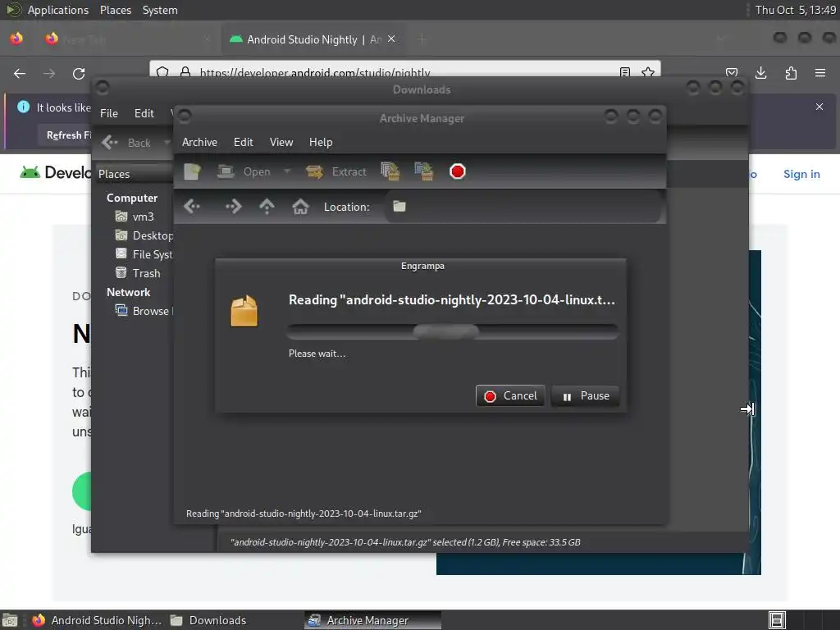Bookmark the page with star icon
Screen dimensions: 840x630
pos(648,72)
